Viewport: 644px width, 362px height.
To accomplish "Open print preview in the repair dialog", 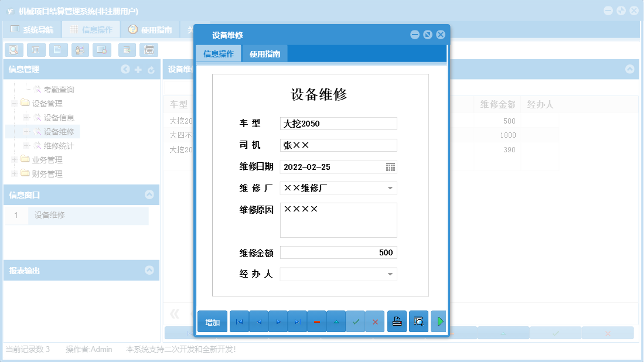I will click(418, 321).
